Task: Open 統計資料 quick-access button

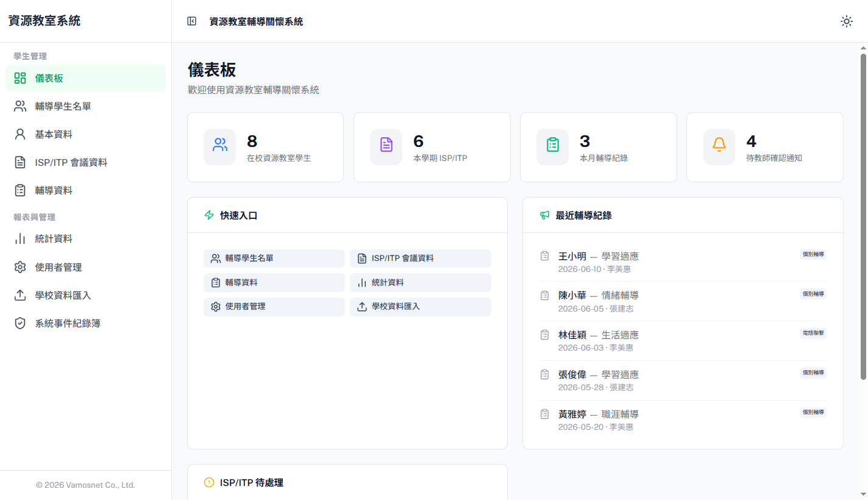Action: tap(421, 282)
